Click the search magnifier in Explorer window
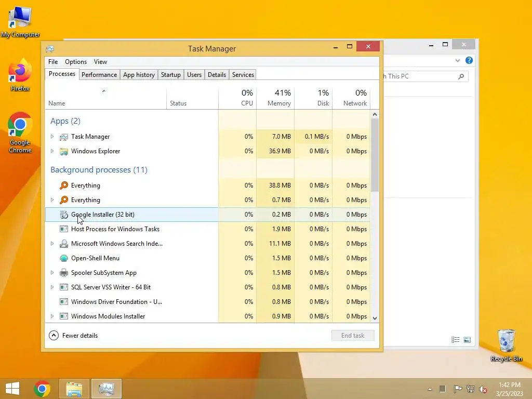Viewport: 532px width, 399px height. tap(461, 76)
